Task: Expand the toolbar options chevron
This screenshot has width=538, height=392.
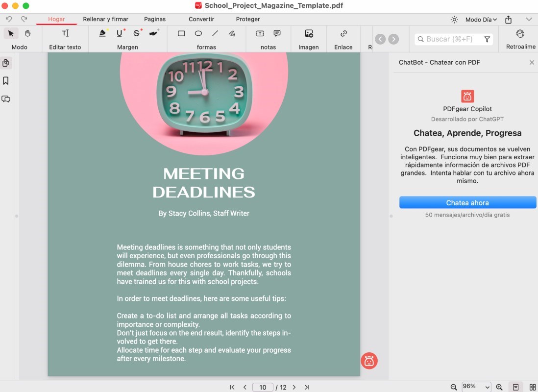Action: (529, 20)
